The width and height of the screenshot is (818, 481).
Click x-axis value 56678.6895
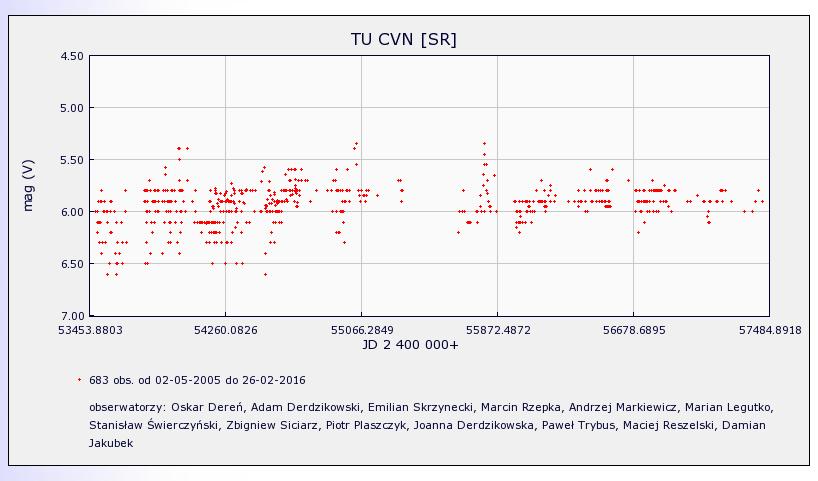[634, 330]
